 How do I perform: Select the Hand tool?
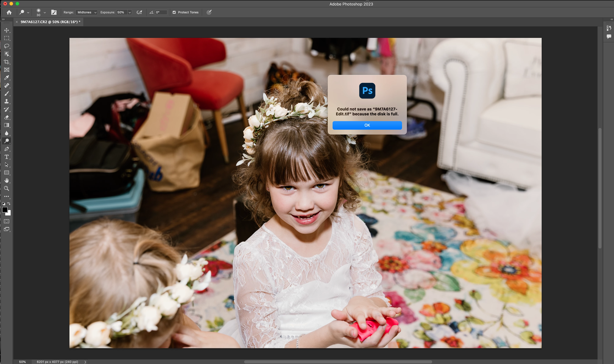7,180
